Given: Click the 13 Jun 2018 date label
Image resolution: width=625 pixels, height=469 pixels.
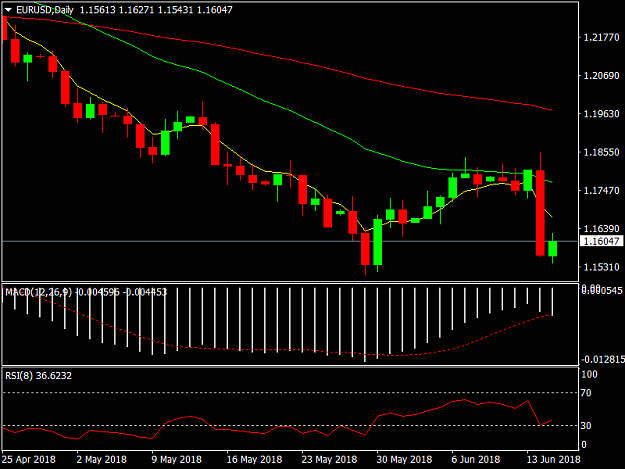Looking at the screenshot, I should tap(554, 459).
